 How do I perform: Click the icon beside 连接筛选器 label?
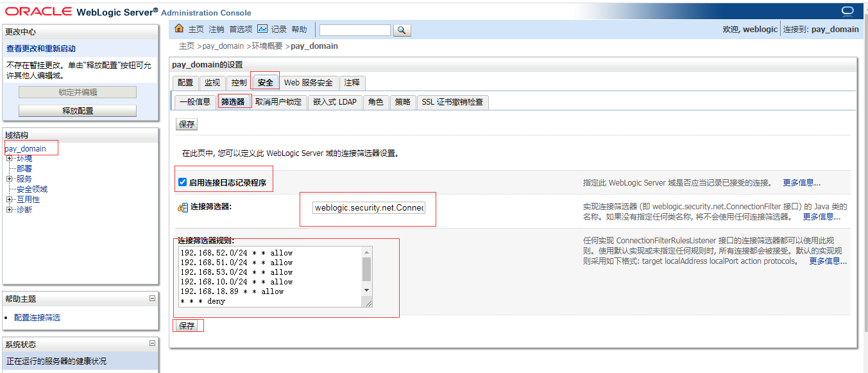[x=183, y=207]
